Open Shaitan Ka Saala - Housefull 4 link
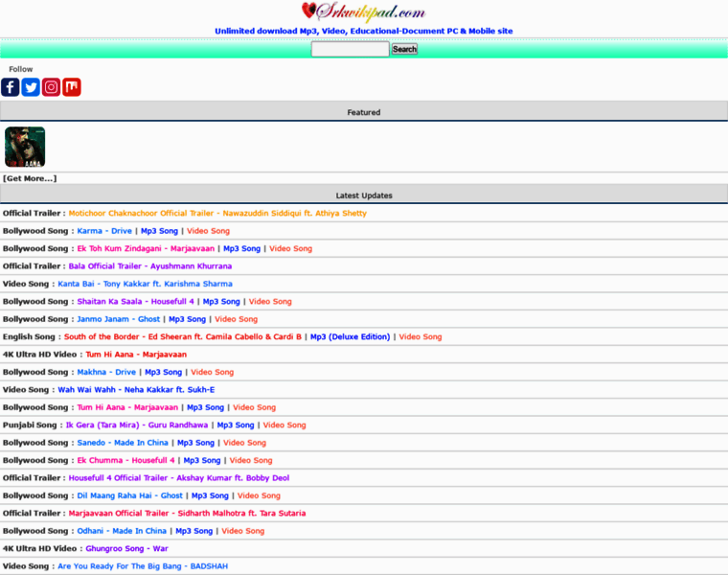Viewport: 728px width, 575px height. coord(136,302)
